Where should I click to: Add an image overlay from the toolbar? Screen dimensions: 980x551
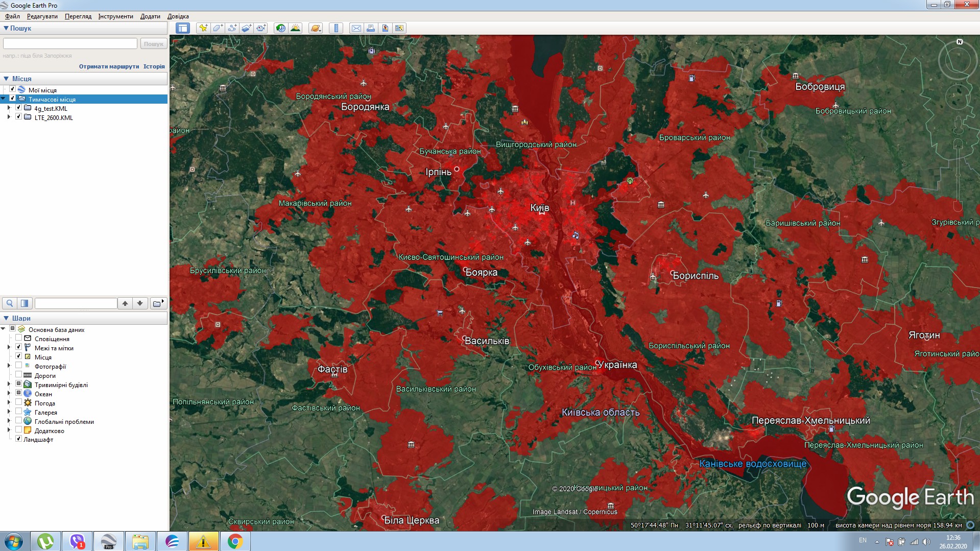point(246,28)
